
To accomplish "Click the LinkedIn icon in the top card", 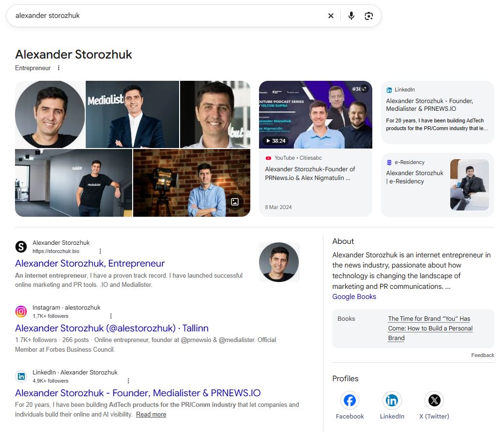I will (x=389, y=90).
